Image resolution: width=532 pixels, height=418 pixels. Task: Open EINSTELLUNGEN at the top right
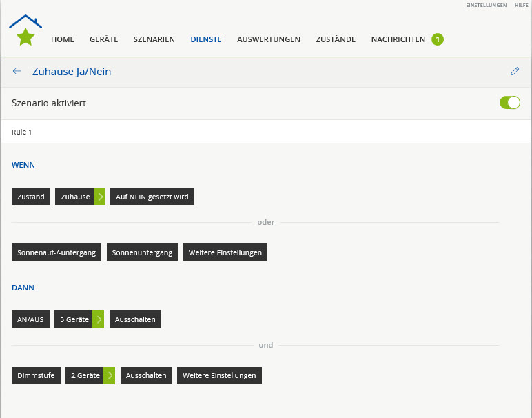(x=486, y=6)
